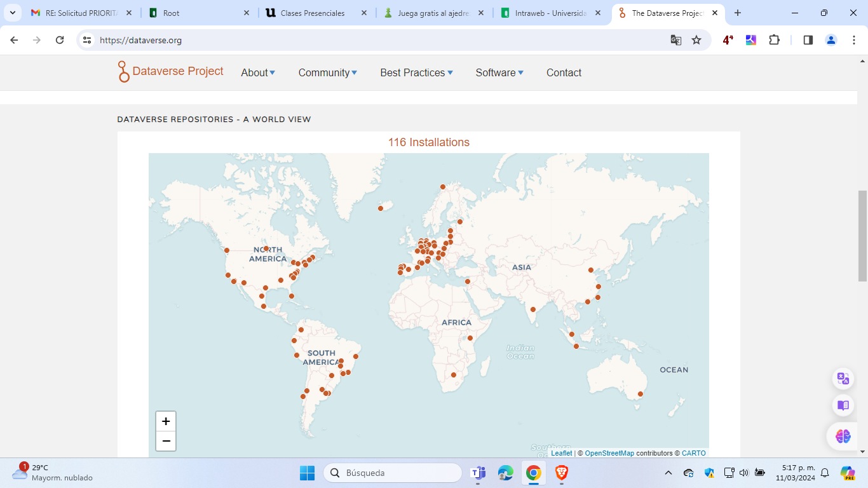Expand the About dropdown menu
868x488 pixels.
258,72
